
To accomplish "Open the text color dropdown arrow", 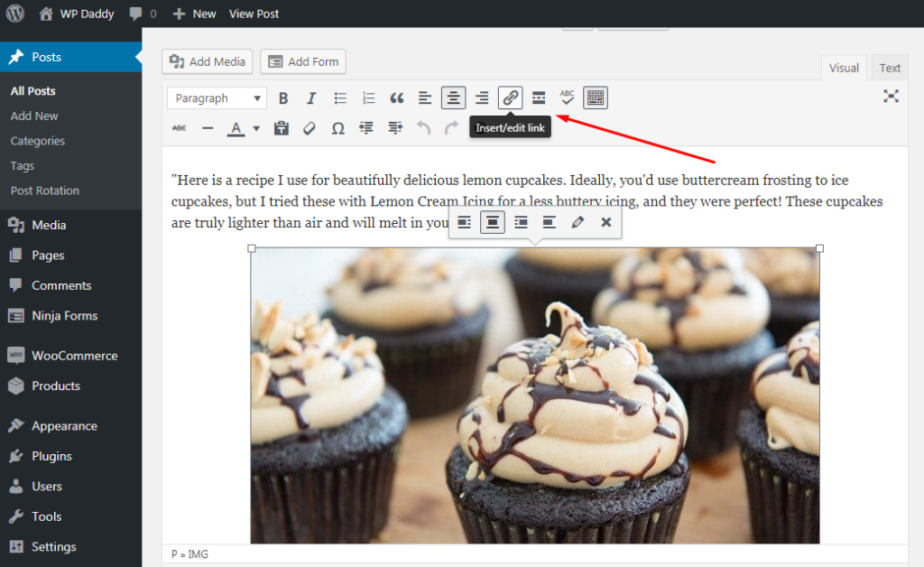I will 255,128.
